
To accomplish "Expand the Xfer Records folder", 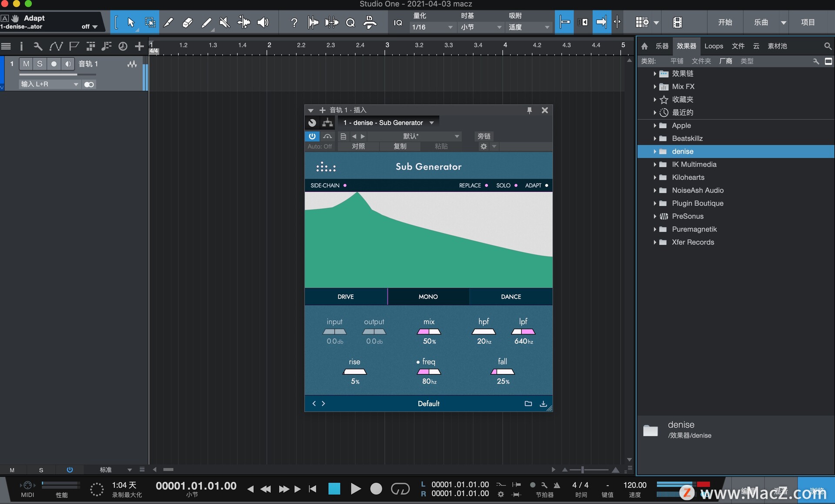I will click(655, 242).
